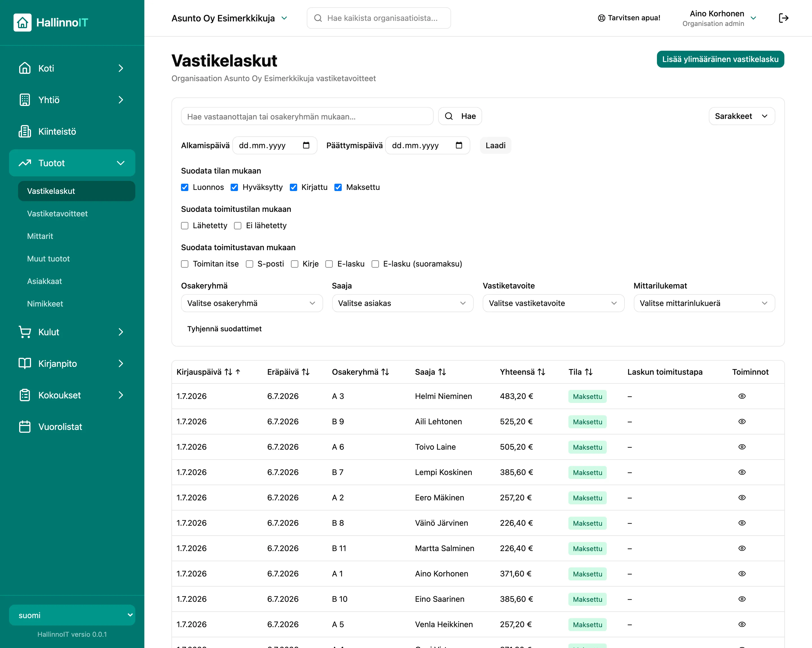812x648 pixels.
Task: Show Lempi Koskinen invoice details eye icon
Action: coord(742,472)
